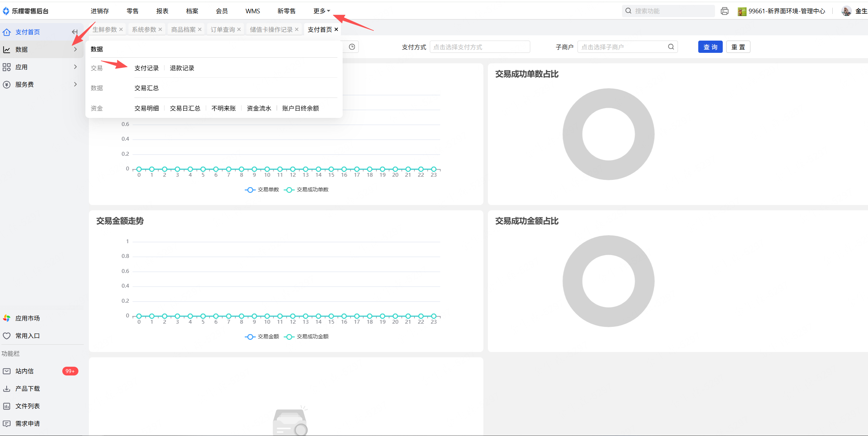Viewport: 868px width, 436px height.
Task: Select 支付记录 in the 数据 flyout
Action: pos(146,68)
